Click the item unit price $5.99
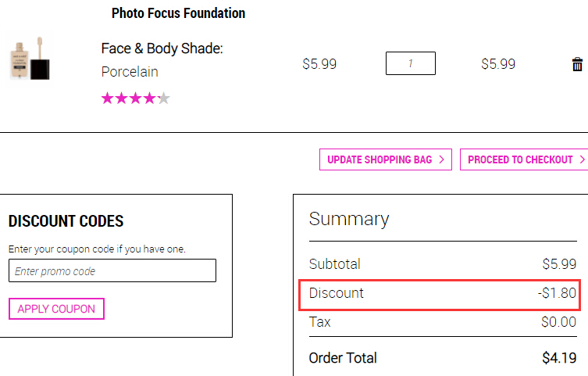This screenshot has width=588, height=376. 319,64
